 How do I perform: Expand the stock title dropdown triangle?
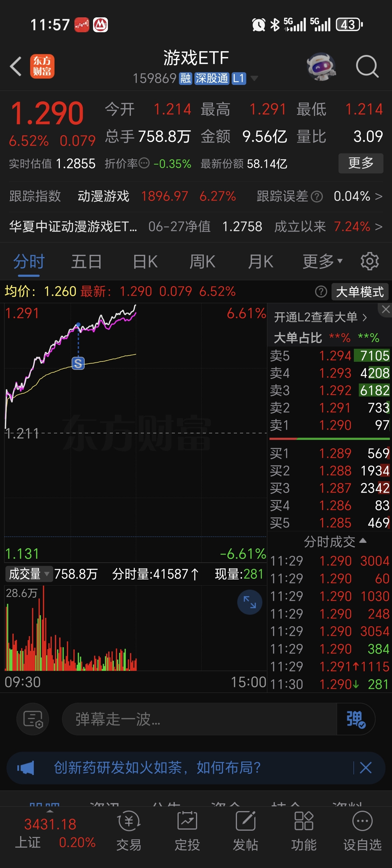pyautogui.click(x=255, y=78)
